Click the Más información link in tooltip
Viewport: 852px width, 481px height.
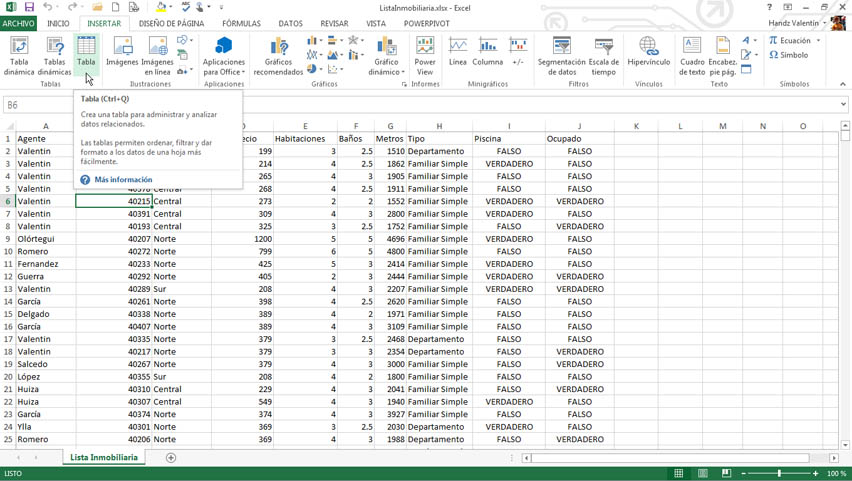pyautogui.click(x=123, y=180)
